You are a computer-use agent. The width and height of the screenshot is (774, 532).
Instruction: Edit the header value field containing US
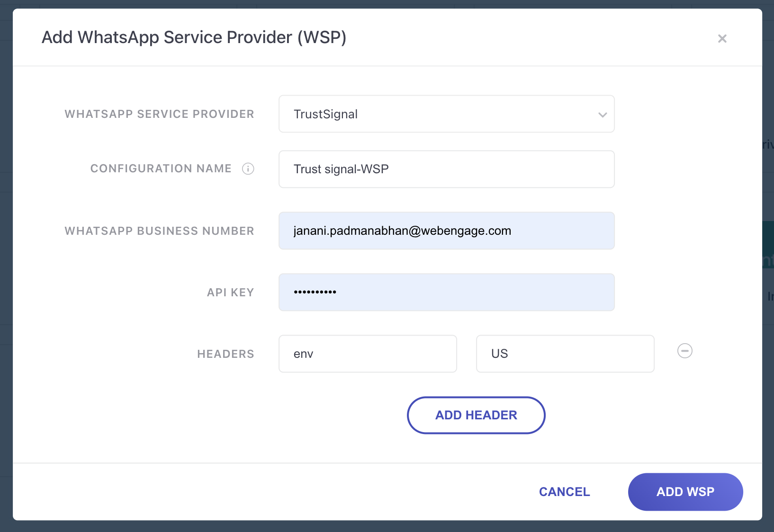[x=565, y=354]
